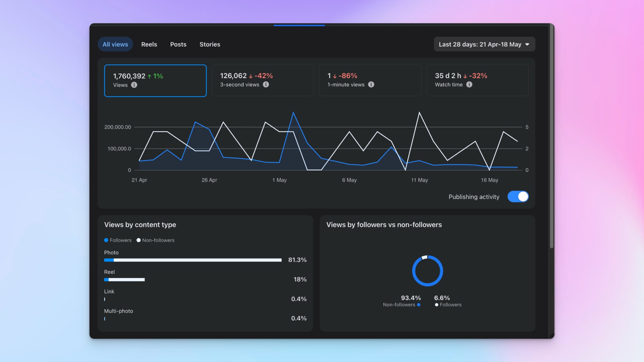Image resolution: width=644 pixels, height=362 pixels.
Task: Select the Watch time 35 d 2 h card
Action: 477,80
